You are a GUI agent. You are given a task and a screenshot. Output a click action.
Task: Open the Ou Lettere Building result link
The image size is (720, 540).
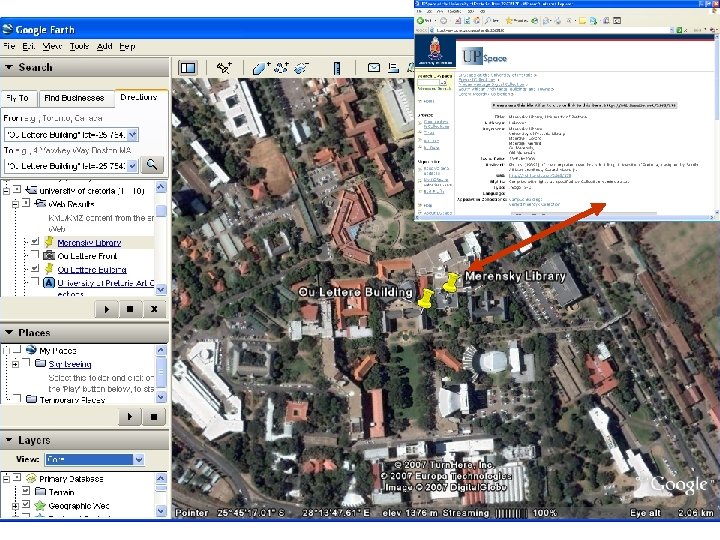coord(92,270)
